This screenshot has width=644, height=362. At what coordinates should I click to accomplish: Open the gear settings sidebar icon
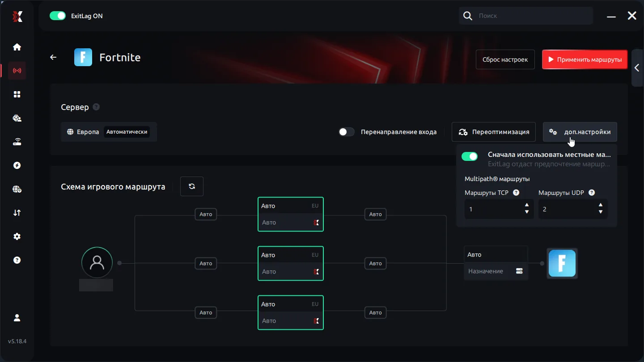click(x=17, y=236)
